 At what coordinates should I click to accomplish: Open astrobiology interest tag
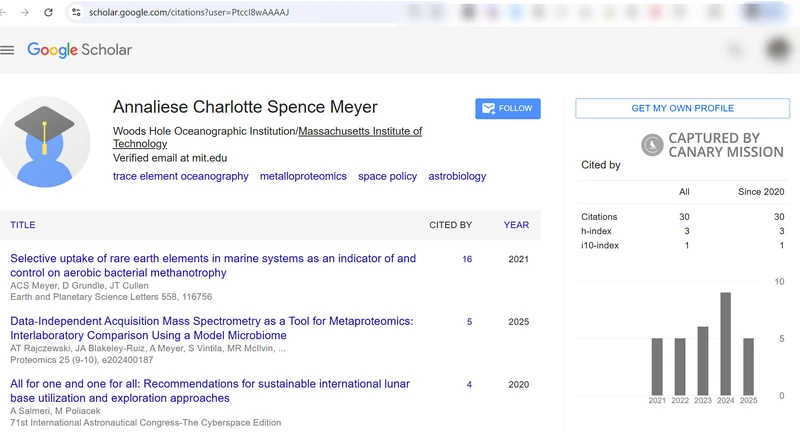(x=457, y=176)
